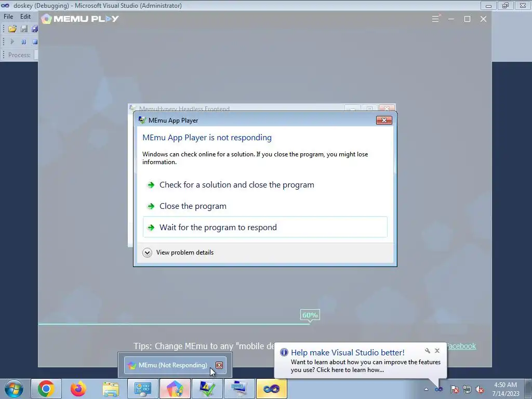Click the muted volume speaker tray icon
This screenshot has width=532, height=399.
click(x=480, y=389)
